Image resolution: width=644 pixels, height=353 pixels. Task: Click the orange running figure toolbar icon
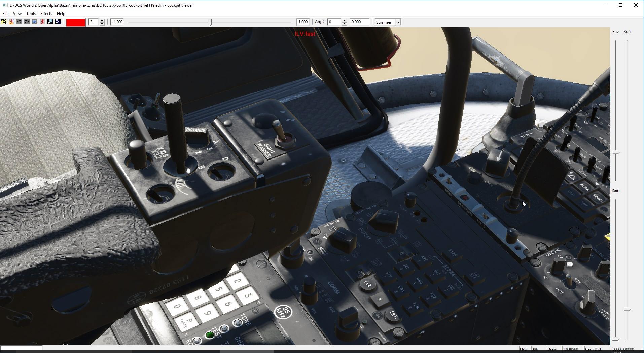(x=11, y=22)
